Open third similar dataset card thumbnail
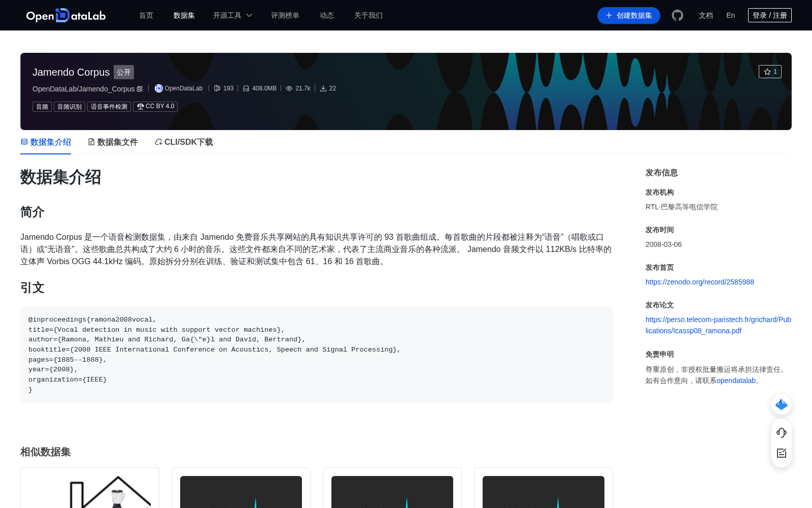This screenshot has height=508, width=812. 392,492
